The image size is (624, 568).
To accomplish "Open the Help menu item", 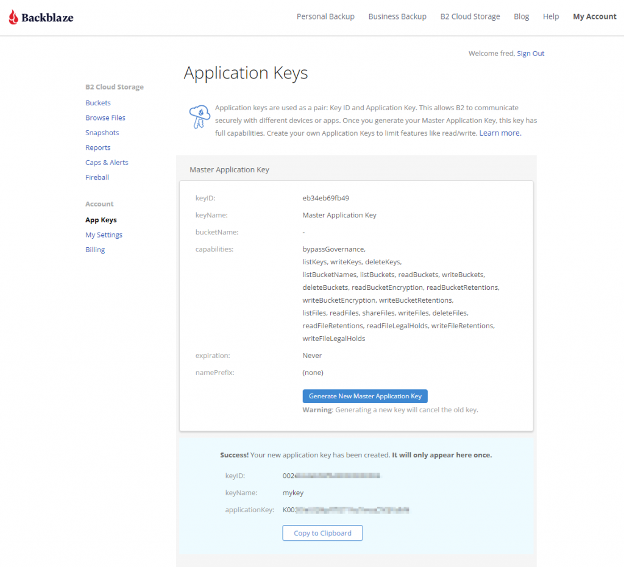I will coord(551,17).
